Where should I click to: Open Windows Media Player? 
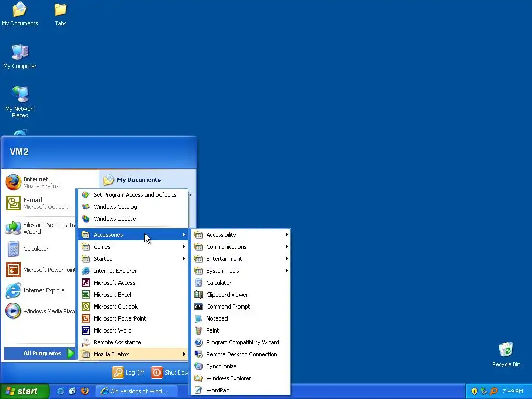pyautogui.click(x=40, y=311)
